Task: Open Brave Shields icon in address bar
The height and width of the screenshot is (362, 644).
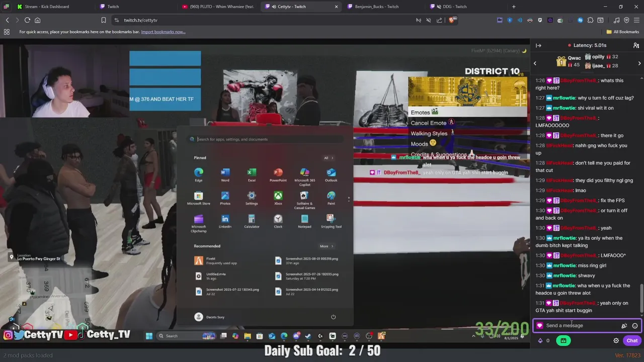Action: [x=452, y=20]
